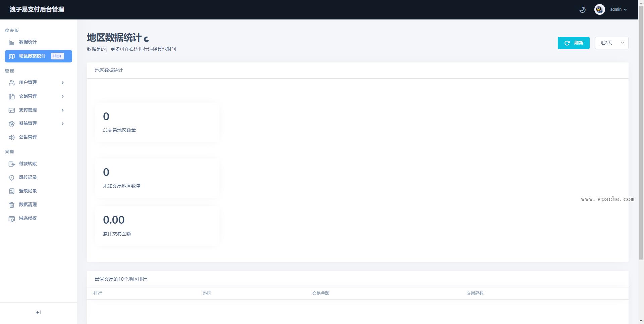This screenshot has height=324, width=644.
Task: Open 登录记录 from the sidebar
Action: 28,191
